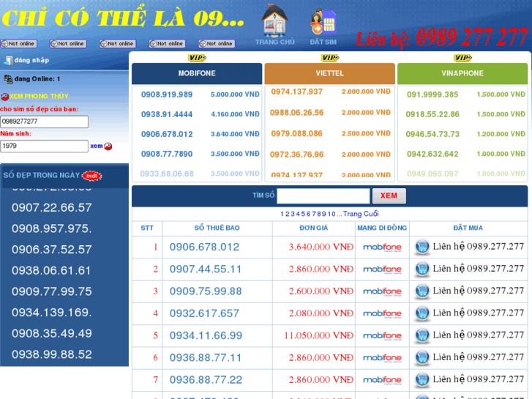The height and width of the screenshot is (399, 532).
Task: Open the ĐẶT SIM card icon
Action: coord(323,21)
